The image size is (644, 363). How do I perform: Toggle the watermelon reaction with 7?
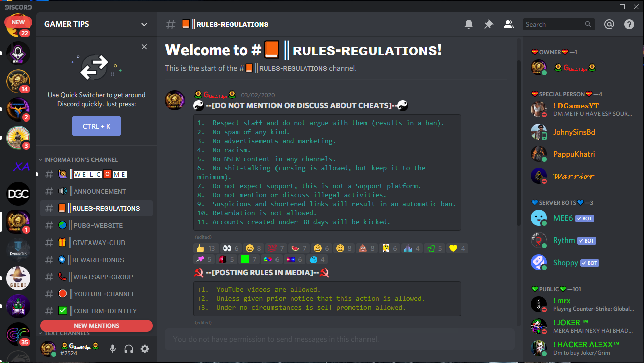[299, 248]
